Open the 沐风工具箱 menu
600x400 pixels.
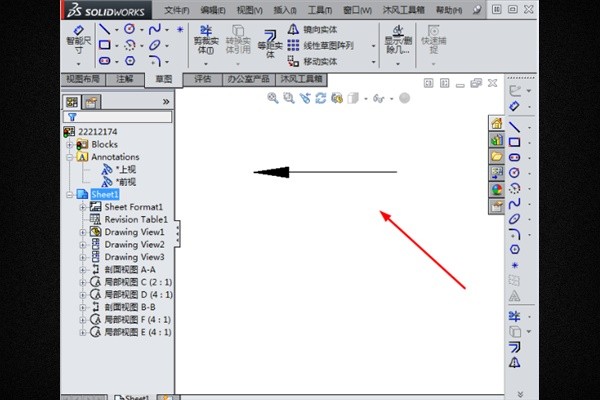click(403, 10)
